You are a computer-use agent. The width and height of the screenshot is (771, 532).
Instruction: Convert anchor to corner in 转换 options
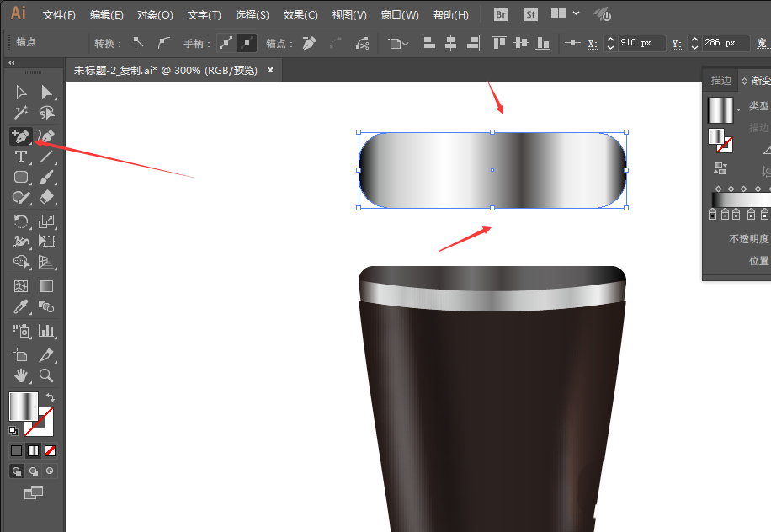pos(139,43)
